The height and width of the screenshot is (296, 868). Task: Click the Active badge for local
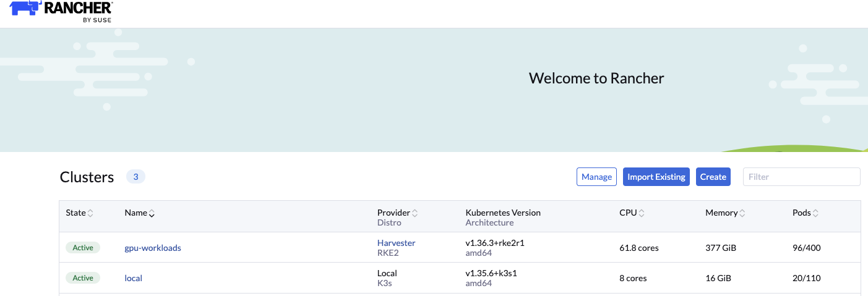(83, 278)
